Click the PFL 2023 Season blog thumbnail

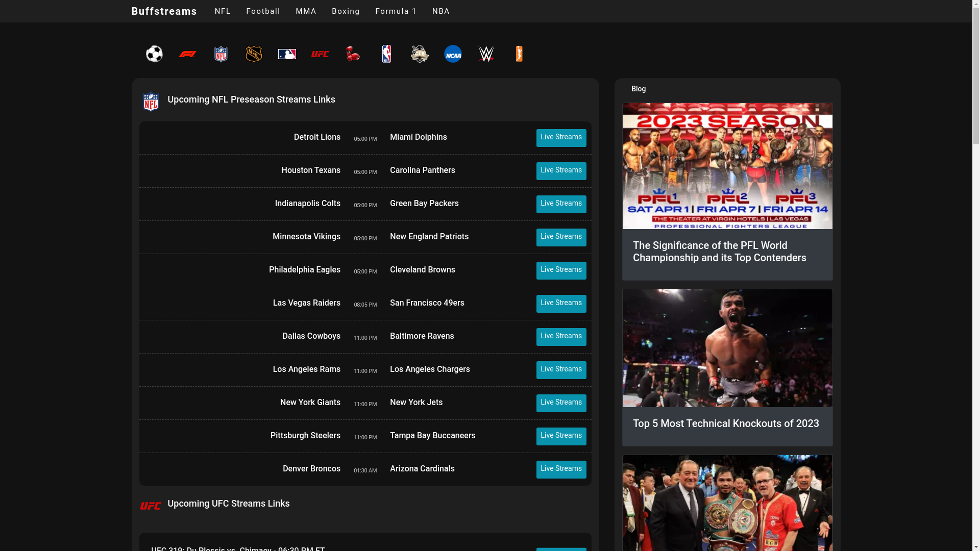coord(727,166)
